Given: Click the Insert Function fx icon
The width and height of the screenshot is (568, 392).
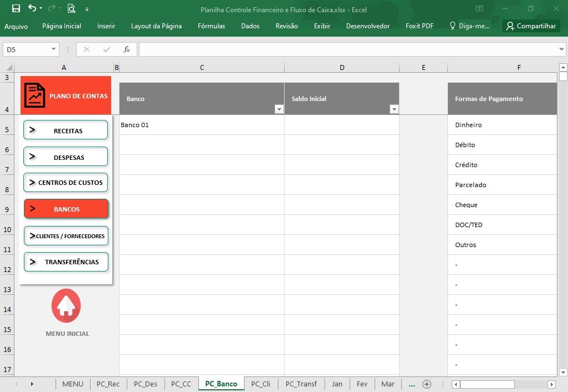Looking at the screenshot, I should [x=126, y=49].
